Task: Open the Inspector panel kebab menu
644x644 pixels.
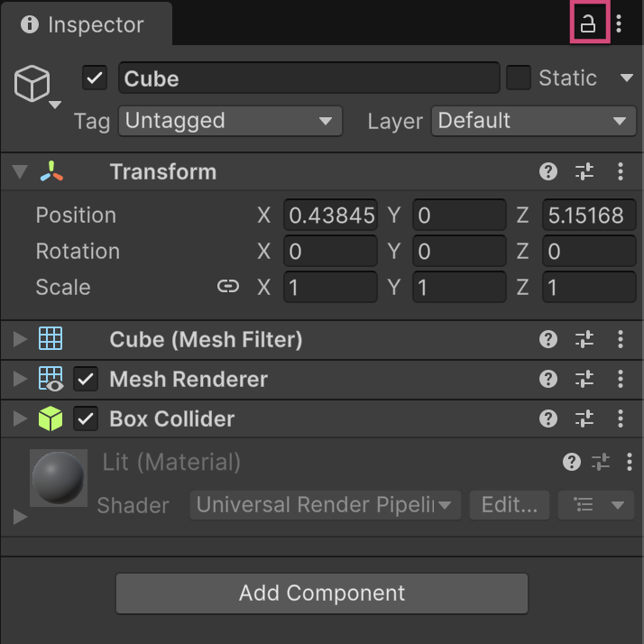Action: pos(619,24)
